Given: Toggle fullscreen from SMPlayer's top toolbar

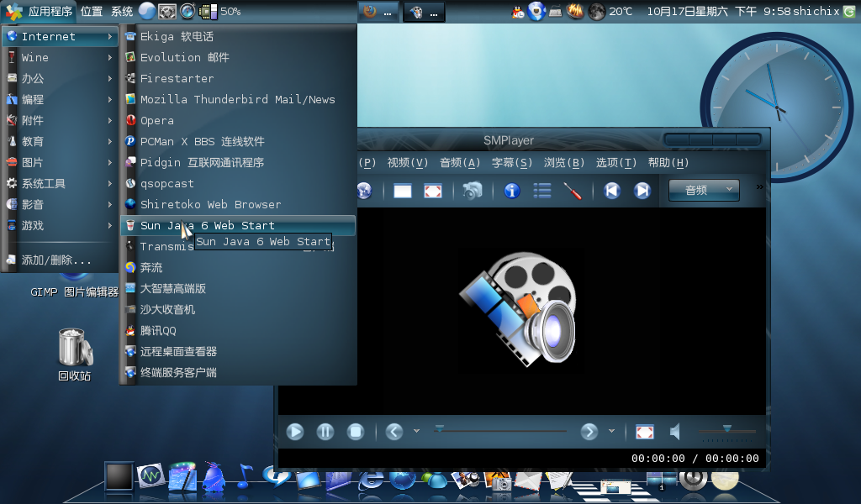Looking at the screenshot, I should coord(433,191).
